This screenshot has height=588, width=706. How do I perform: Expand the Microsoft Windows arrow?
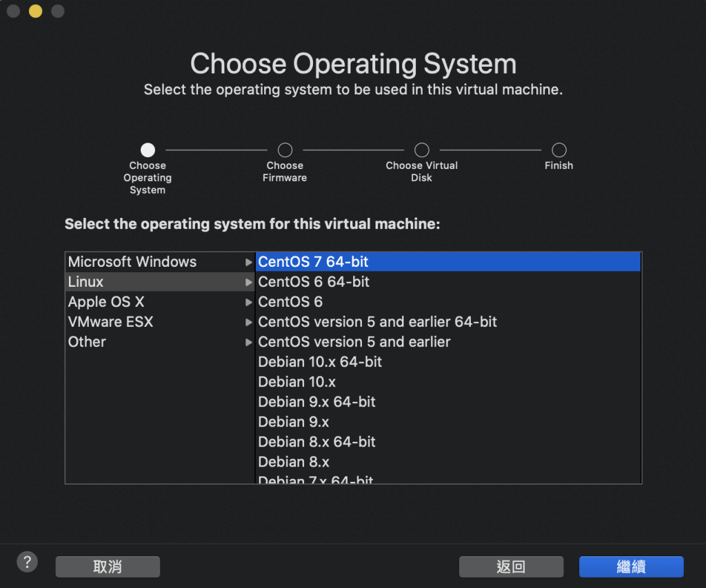248,262
